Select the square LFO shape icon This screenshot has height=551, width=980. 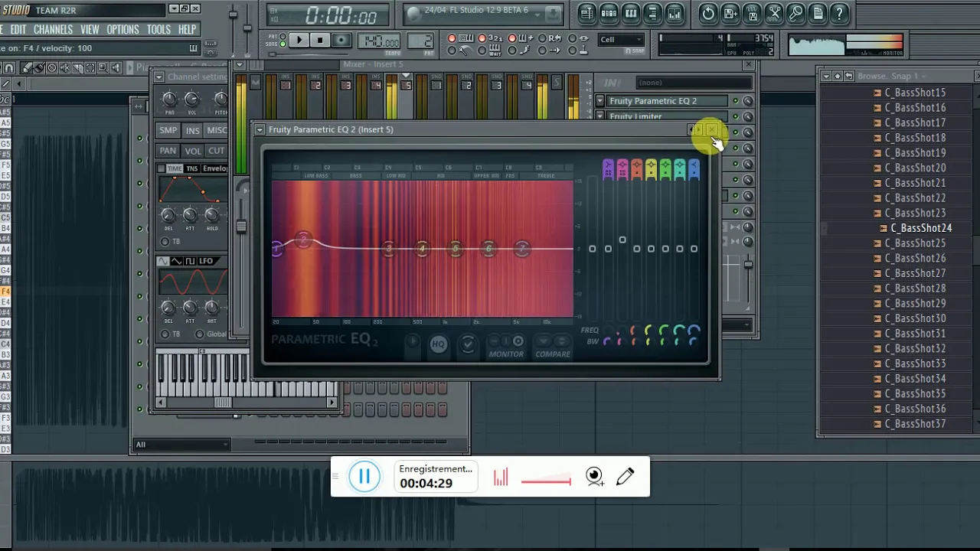191,261
